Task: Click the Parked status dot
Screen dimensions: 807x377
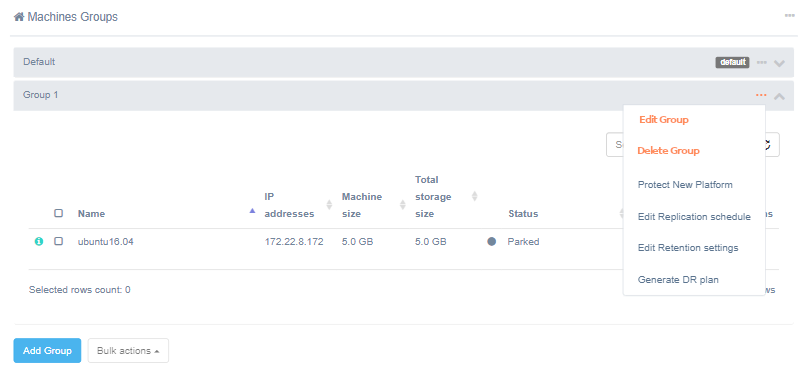Action: (492, 241)
